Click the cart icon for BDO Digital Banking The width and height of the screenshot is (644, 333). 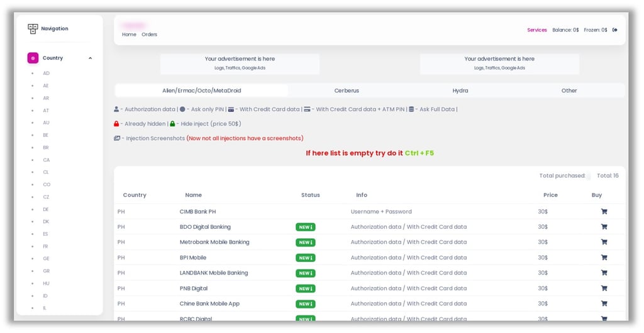[604, 227]
